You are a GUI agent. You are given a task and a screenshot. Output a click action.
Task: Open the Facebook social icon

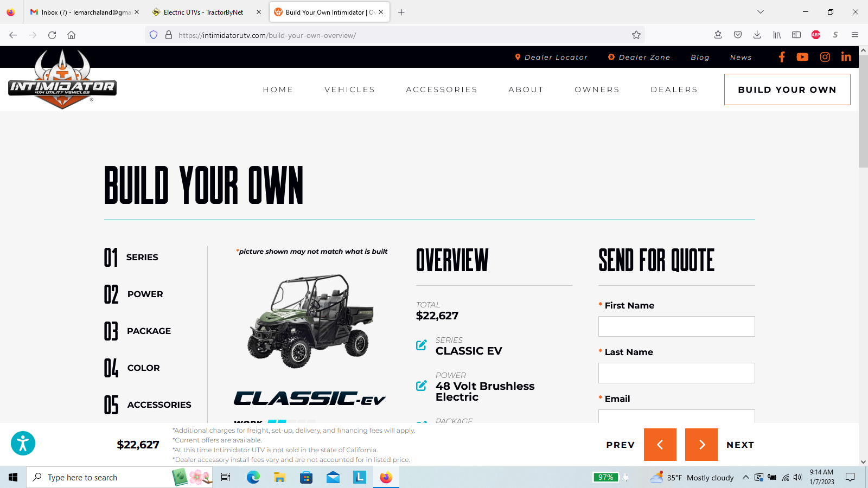pyautogui.click(x=782, y=57)
